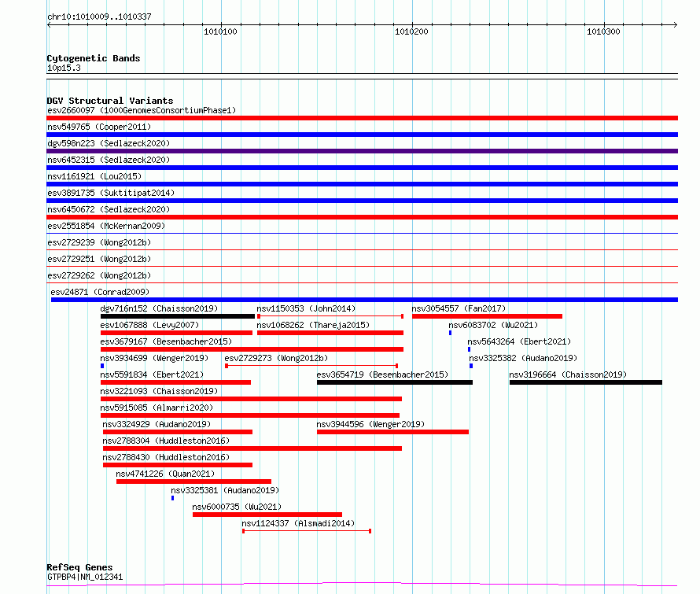The image size is (700, 594).
Task: Click the 1010100 ruler tick label
Action: [220, 31]
